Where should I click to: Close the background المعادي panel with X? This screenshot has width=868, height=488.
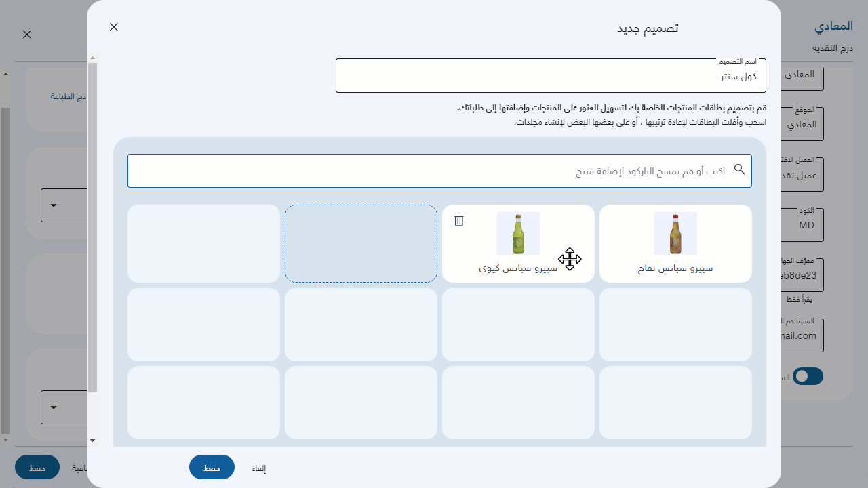(x=27, y=35)
